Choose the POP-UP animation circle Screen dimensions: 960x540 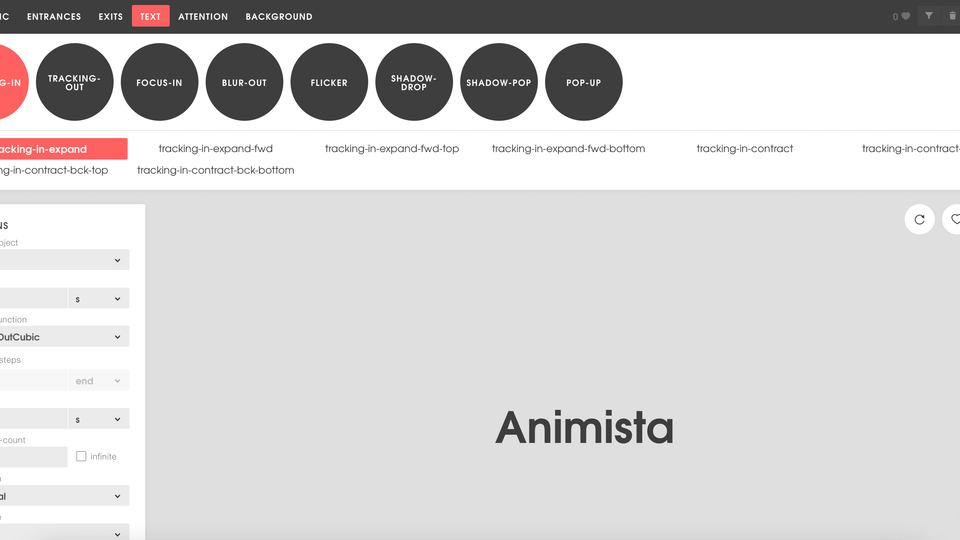click(583, 82)
